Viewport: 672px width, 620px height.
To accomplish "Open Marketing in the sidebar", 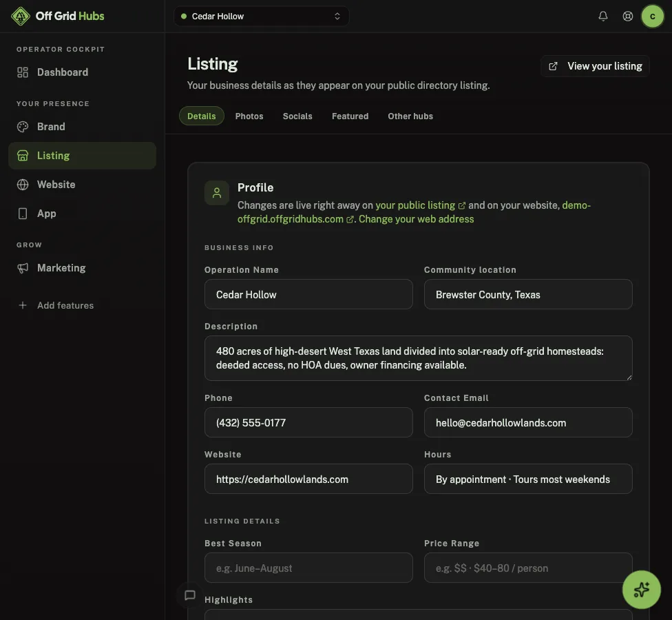I will (x=83, y=268).
